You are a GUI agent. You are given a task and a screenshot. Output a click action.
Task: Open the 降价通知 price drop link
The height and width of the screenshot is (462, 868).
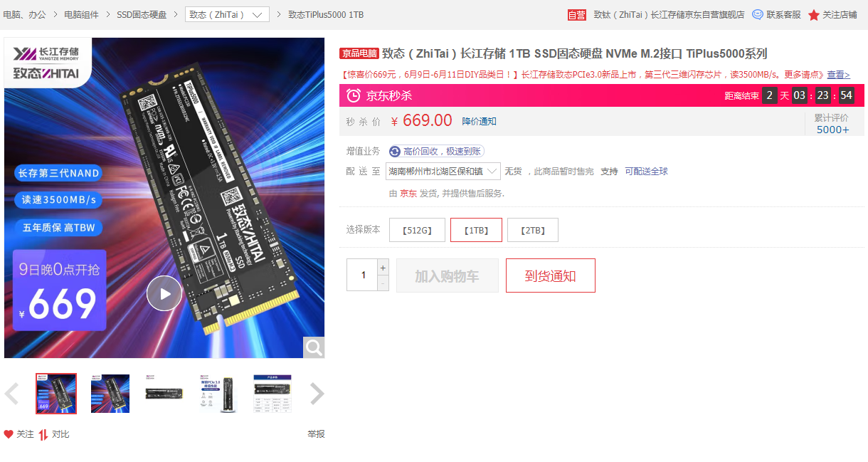[480, 121]
